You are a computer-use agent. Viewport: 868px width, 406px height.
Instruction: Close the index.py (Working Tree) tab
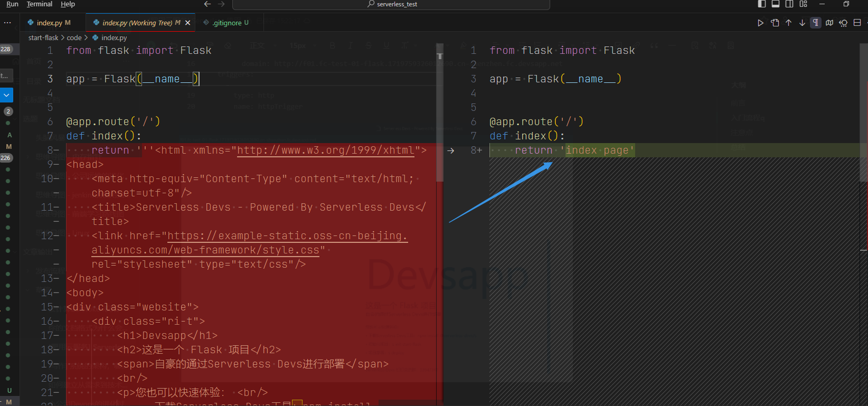(x=187, y=23)
